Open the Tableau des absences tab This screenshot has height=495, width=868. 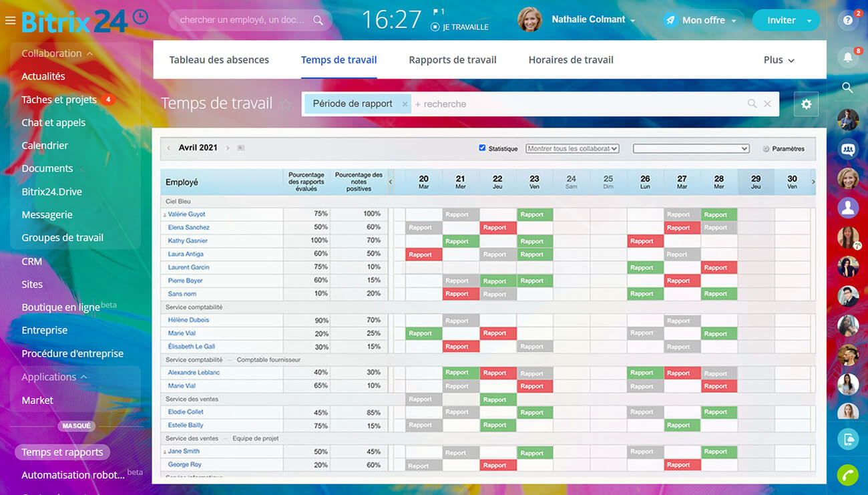[219, 60]
